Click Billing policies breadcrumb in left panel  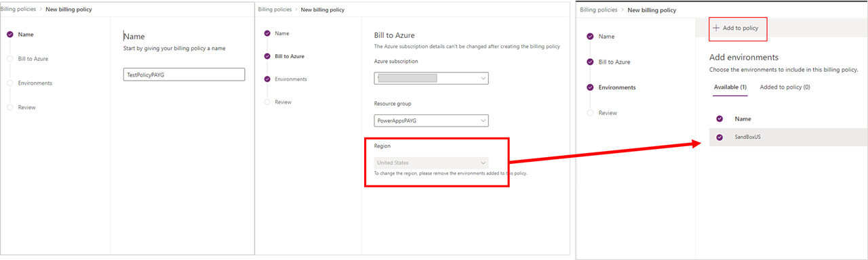tap(19, 9)
